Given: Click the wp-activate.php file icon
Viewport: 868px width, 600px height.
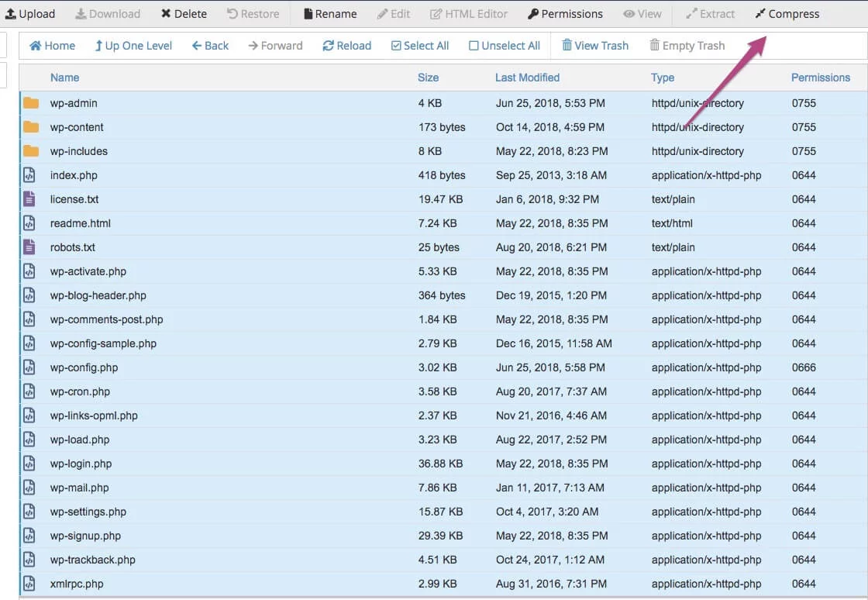Looking at the screenshot, I should tap(29, 271).
